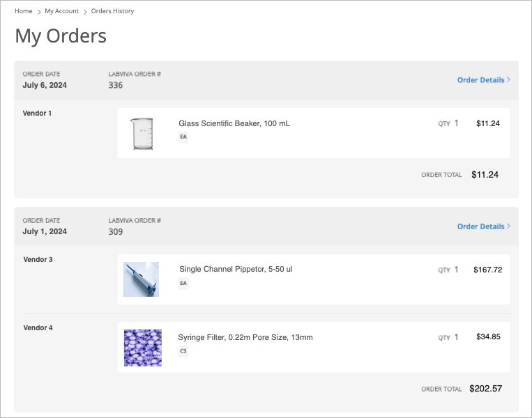Select the Orders History breadcrumb
The width and height of the screenshot is (532, 418).
pos(112,11)
